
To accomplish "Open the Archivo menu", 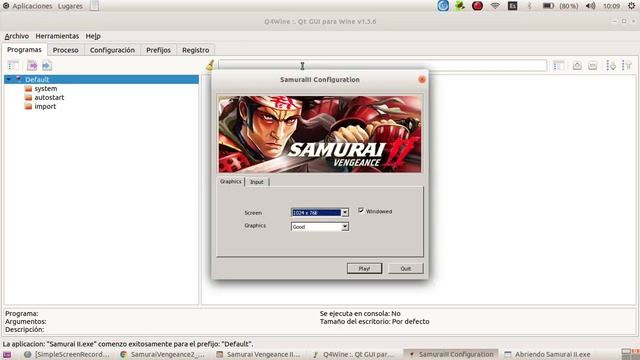I will point(17,36).
